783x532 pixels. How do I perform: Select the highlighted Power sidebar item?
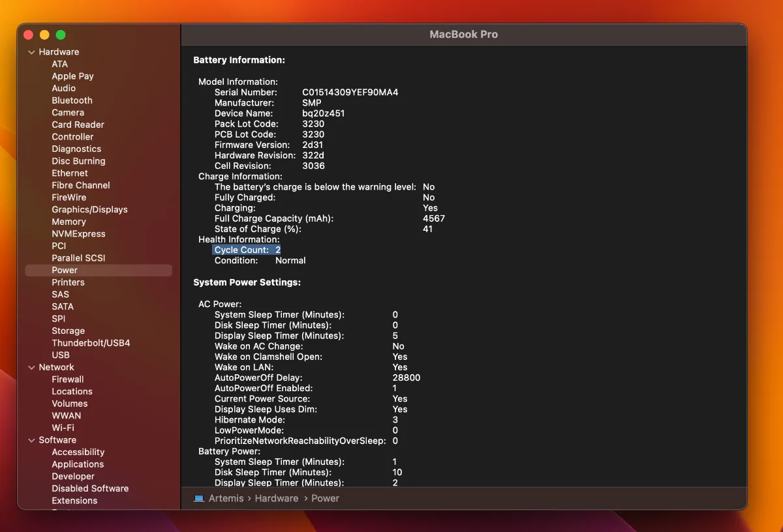coord(65,270)
